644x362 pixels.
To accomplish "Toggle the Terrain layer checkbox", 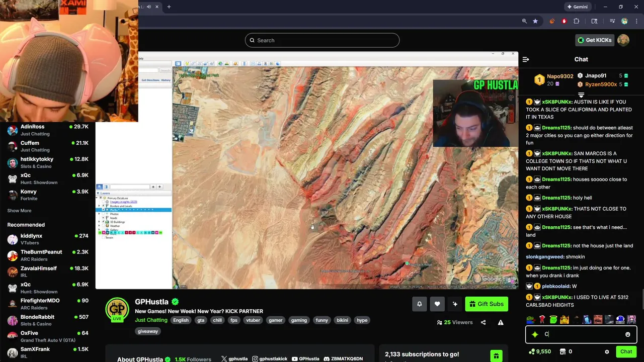I will [103, 237].
